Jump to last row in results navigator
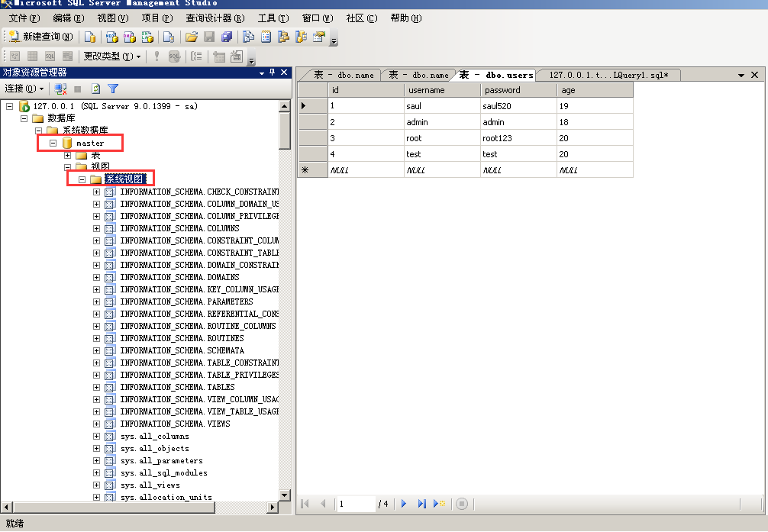Viewport: 768px width, 532px height. point(421,504)
